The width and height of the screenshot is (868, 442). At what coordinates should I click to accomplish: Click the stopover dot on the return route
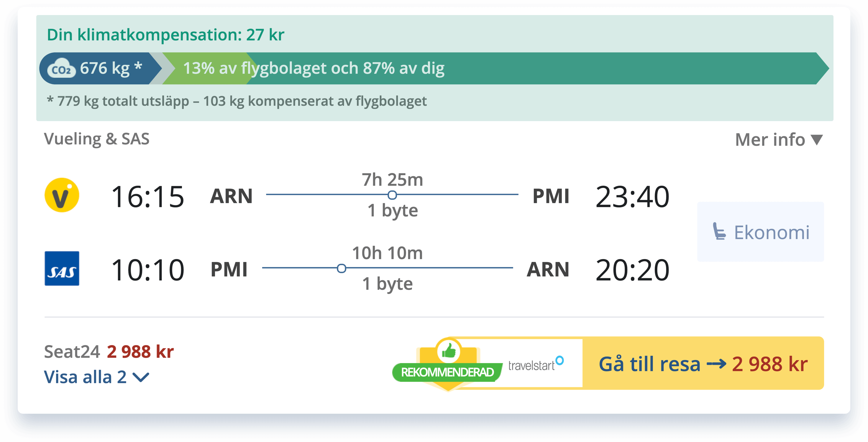pyautogui.click(x=341, y=268)
